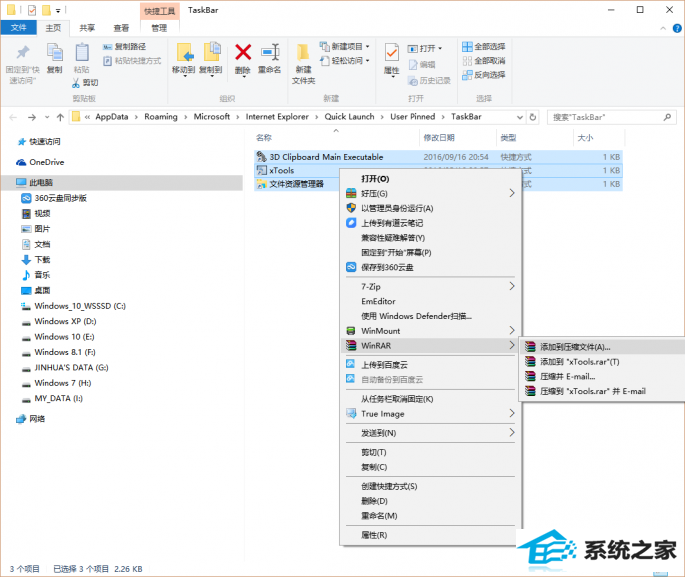Collapse the ribbon with chevron

[663, 28]
